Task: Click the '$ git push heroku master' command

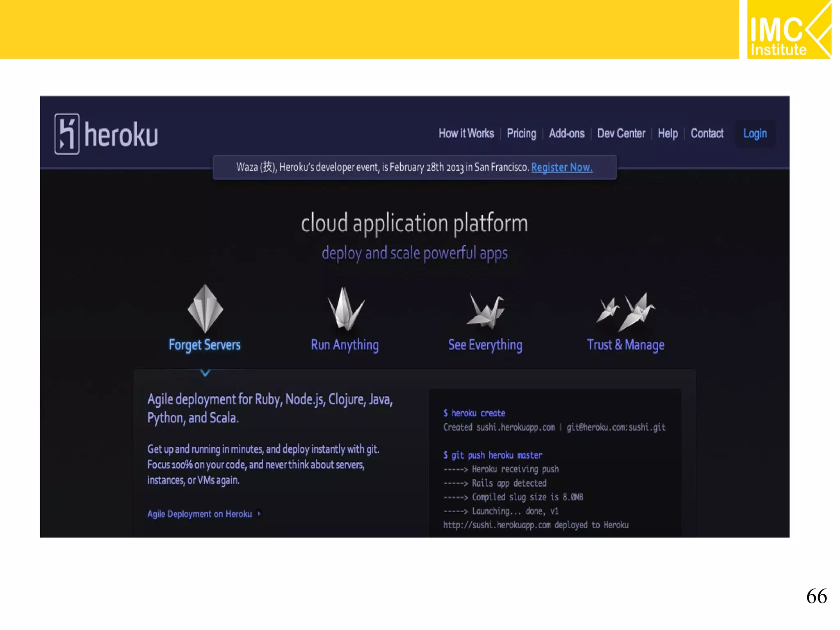Action: click(493, 455)
